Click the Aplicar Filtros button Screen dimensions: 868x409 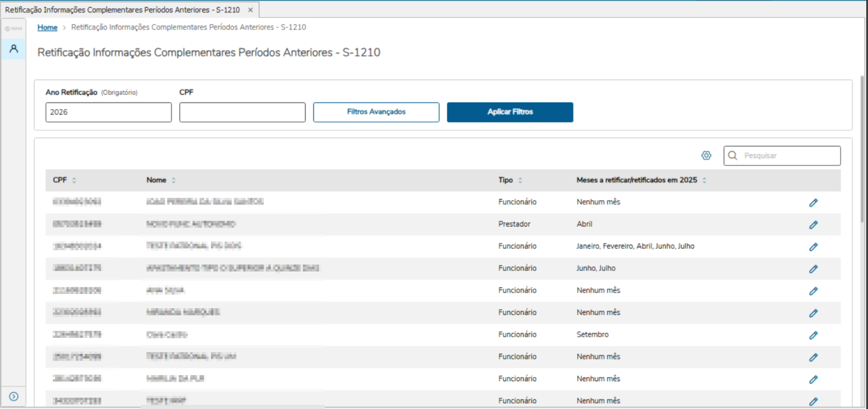click(510, 112)
